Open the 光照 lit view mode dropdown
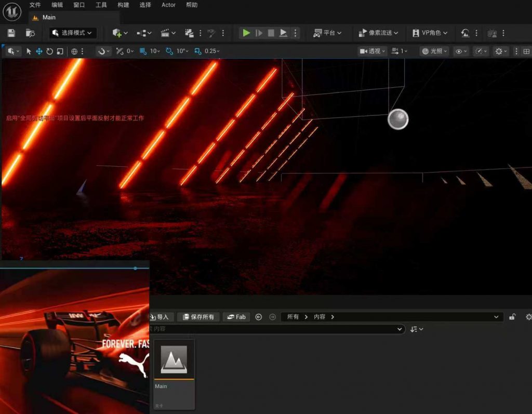The height and width of the screenshot is (414, 532). tap(434, 51)
